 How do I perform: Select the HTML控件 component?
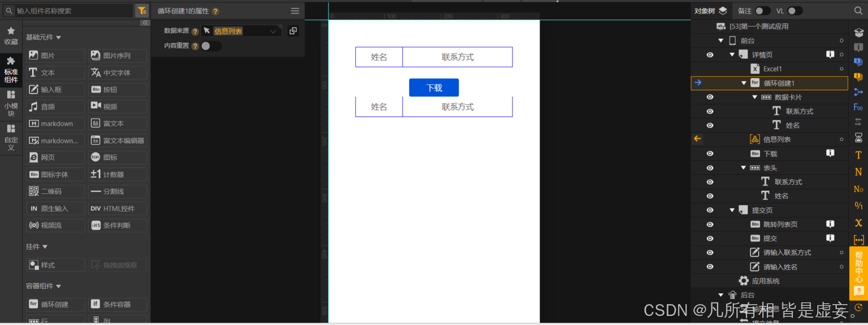[118, 208]
